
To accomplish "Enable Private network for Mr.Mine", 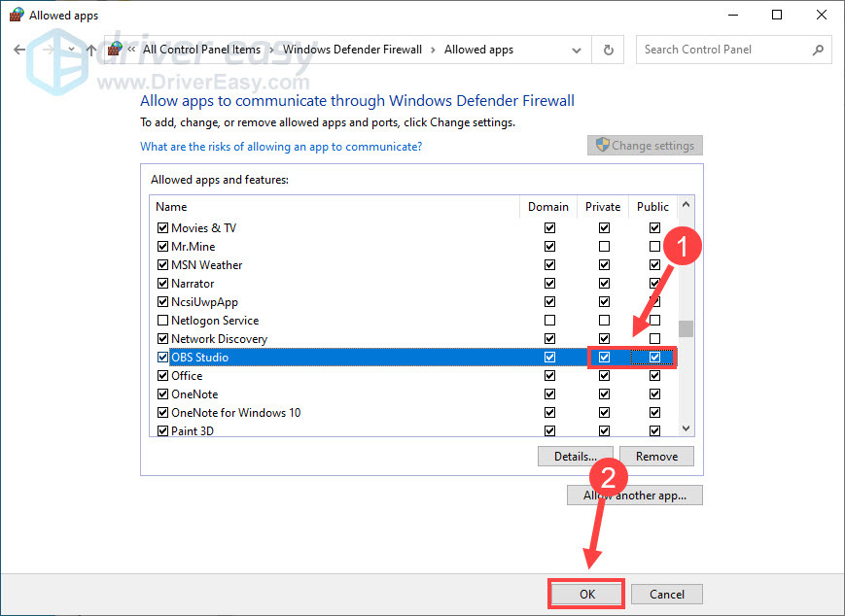I will click(604, 246).
